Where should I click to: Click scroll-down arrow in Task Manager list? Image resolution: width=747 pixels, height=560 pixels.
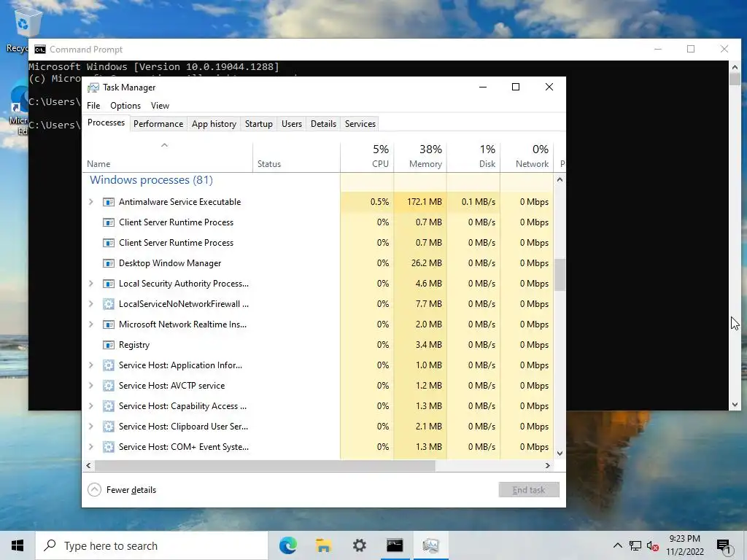point(560,454)
